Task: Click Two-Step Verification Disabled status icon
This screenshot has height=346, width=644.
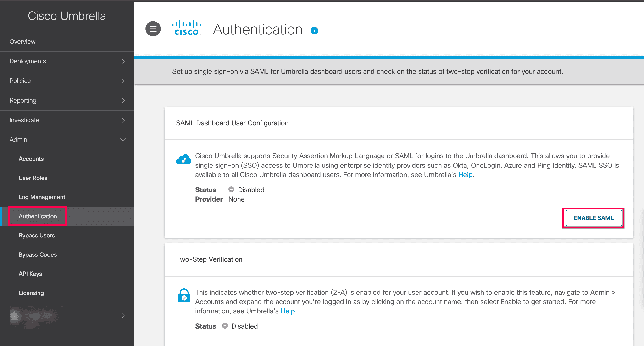Action: (225, 326)
